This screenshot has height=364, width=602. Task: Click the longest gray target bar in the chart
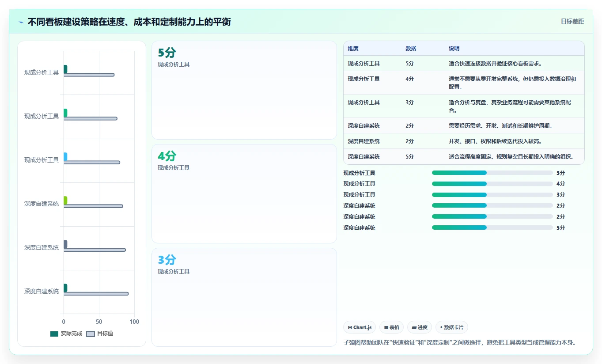click(96, 294)
